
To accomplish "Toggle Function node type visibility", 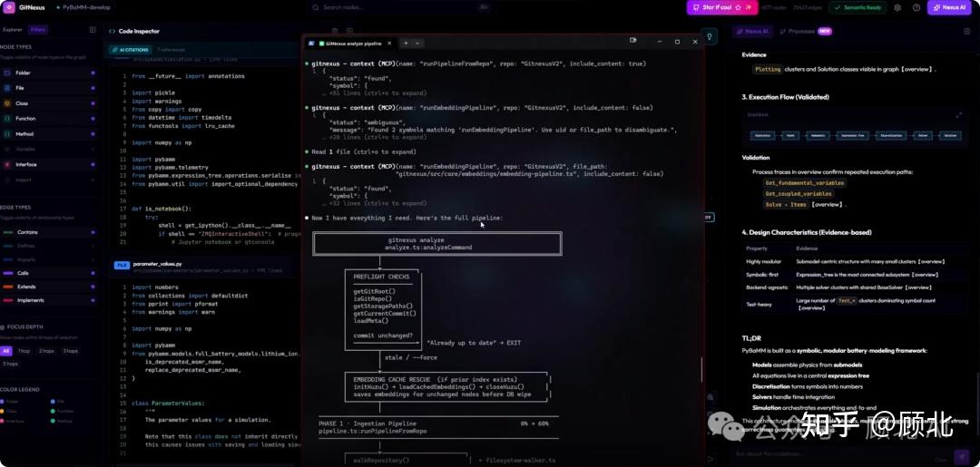I will coord(49,119).
